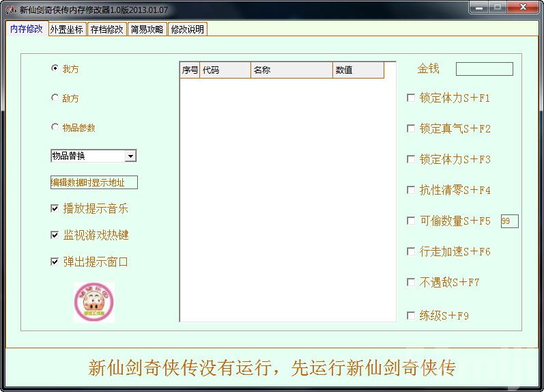This screenshot has width=544, height=392.
Task: Disable 弹出提示窗口 checkbox
Action: (55, 262)
